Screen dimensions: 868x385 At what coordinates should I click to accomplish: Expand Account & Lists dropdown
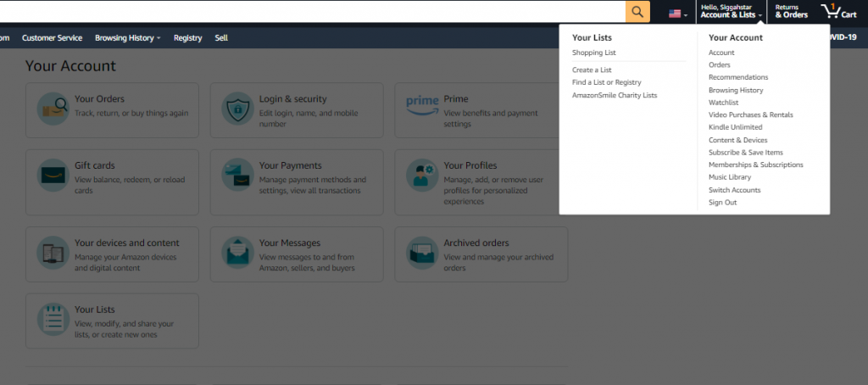731,11
